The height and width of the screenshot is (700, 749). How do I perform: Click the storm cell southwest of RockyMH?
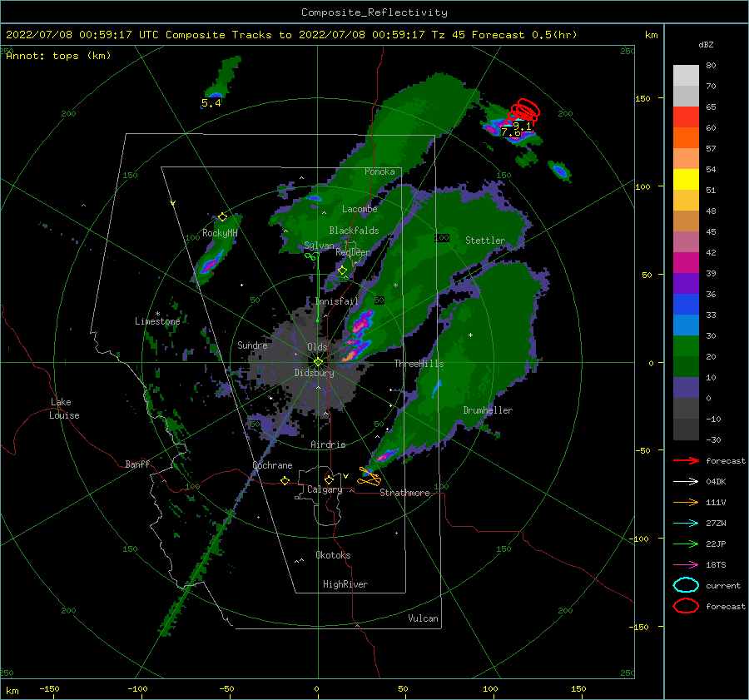coord(211,263)
